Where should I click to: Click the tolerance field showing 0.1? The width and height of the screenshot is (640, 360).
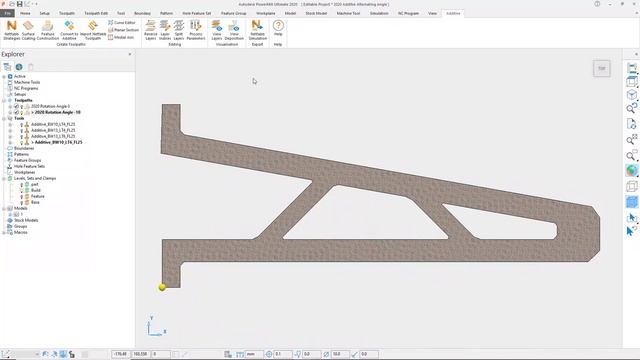point(282,354)
